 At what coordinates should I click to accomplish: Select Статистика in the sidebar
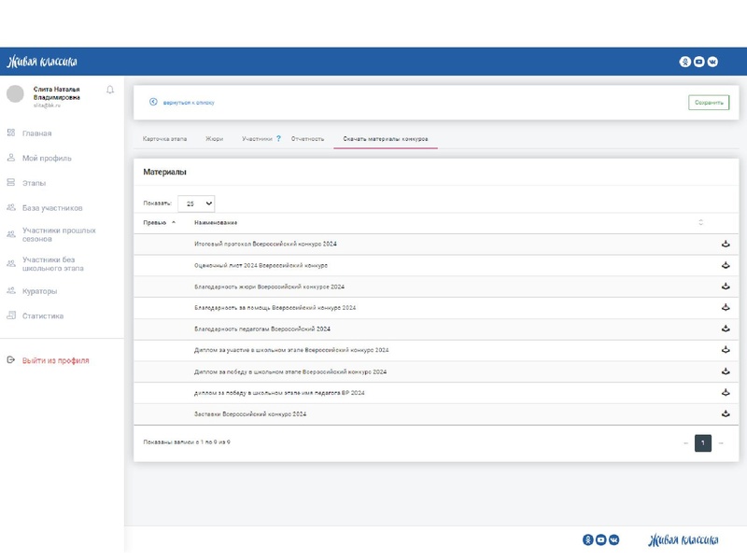[x=43, y=316]
